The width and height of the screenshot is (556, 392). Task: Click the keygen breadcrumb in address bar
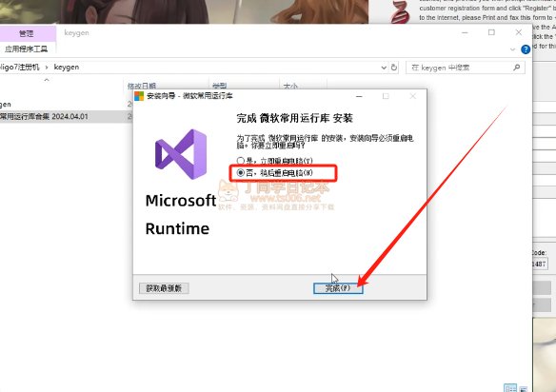pyautogui.click(x=67, y=67)
